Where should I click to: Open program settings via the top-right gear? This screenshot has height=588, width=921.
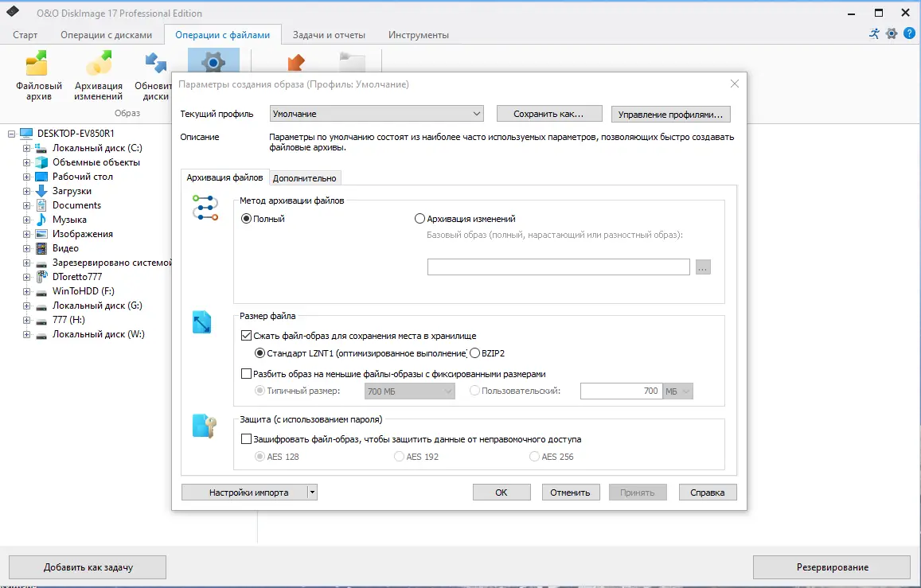point(892,33)
